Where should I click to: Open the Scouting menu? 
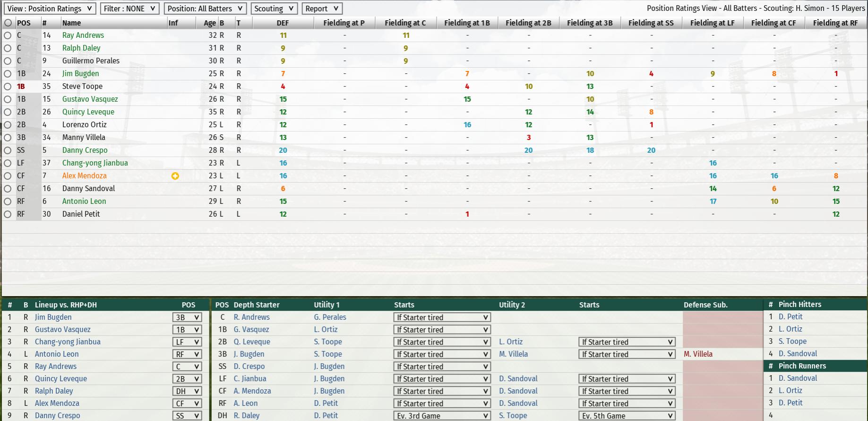pyautogui.click(x=274, y=9)
